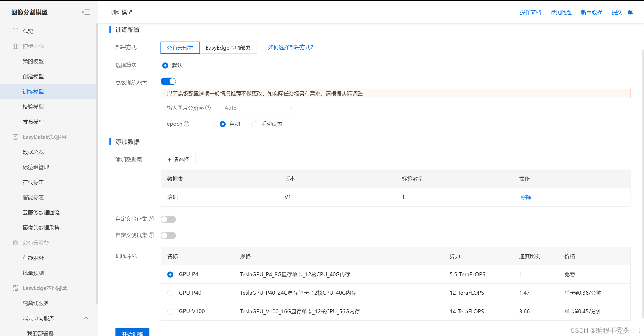Click the EasyEdge本地部署 sidebar icon

[15, 288]
